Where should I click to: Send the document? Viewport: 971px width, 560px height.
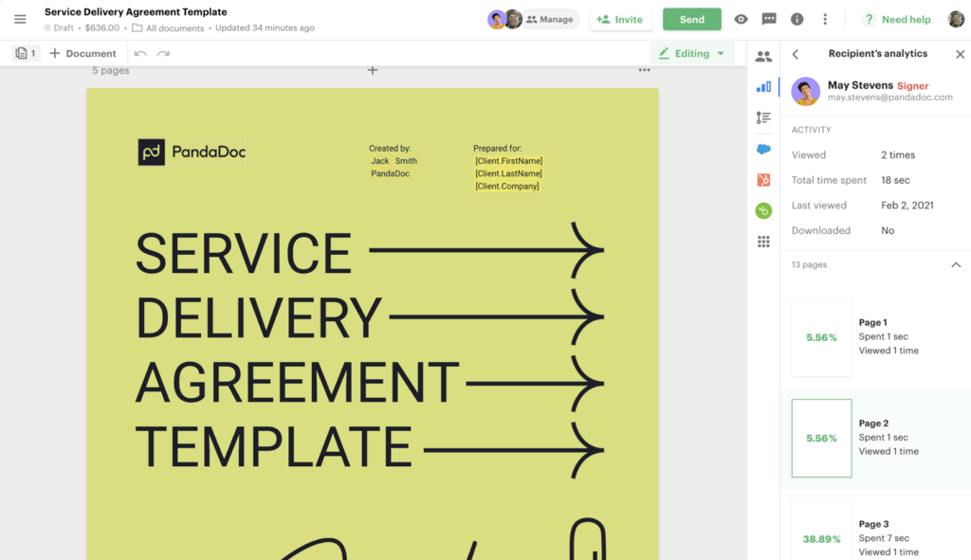point(691,19)
